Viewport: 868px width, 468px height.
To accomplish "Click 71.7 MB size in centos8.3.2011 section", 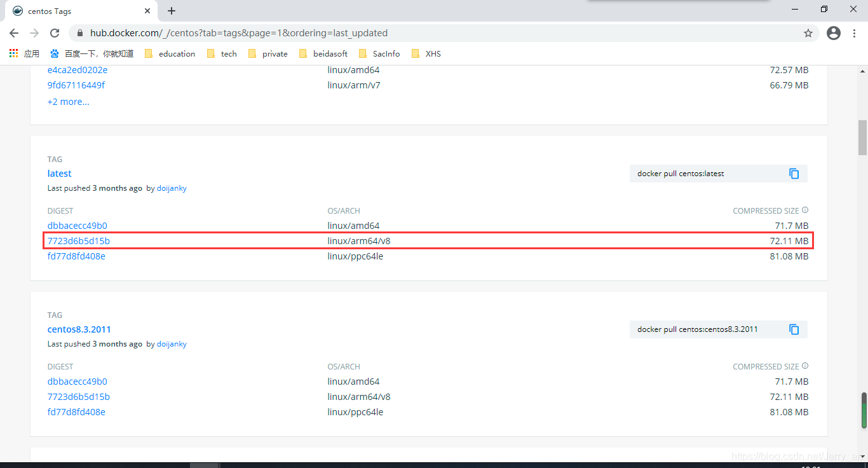I will point(792,382).
